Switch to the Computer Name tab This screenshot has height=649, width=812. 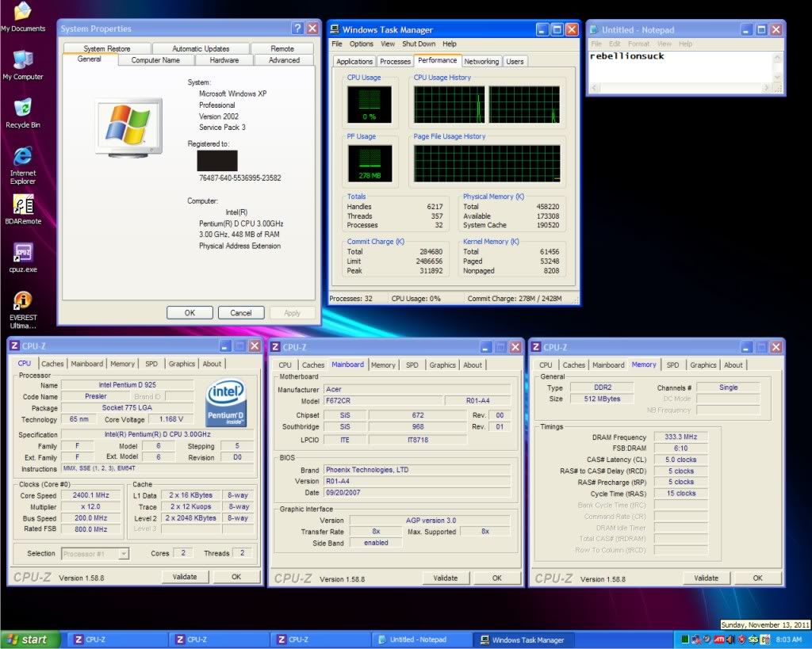click(x=156, y=60)
